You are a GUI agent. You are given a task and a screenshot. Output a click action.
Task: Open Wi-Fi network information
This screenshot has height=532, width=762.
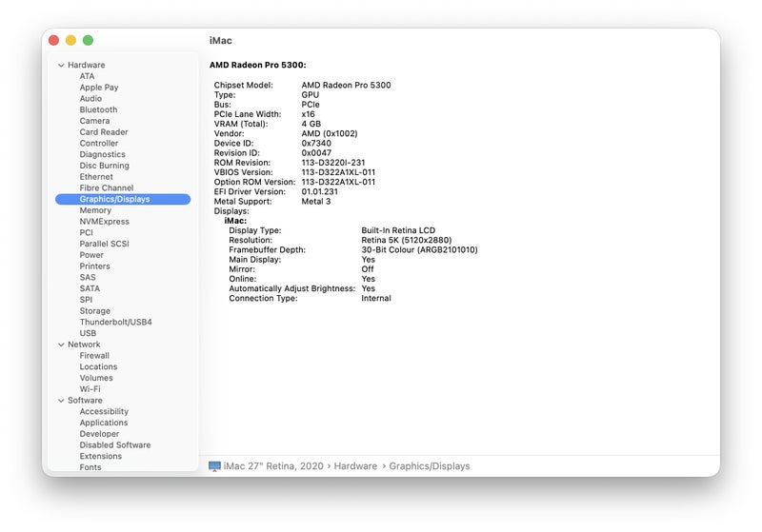tap(90, 389)
